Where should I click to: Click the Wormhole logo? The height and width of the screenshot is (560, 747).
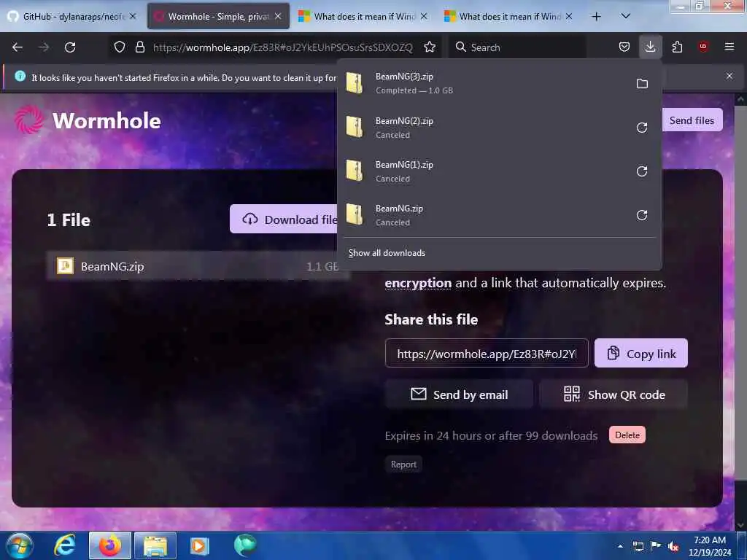tap(88, 120)
